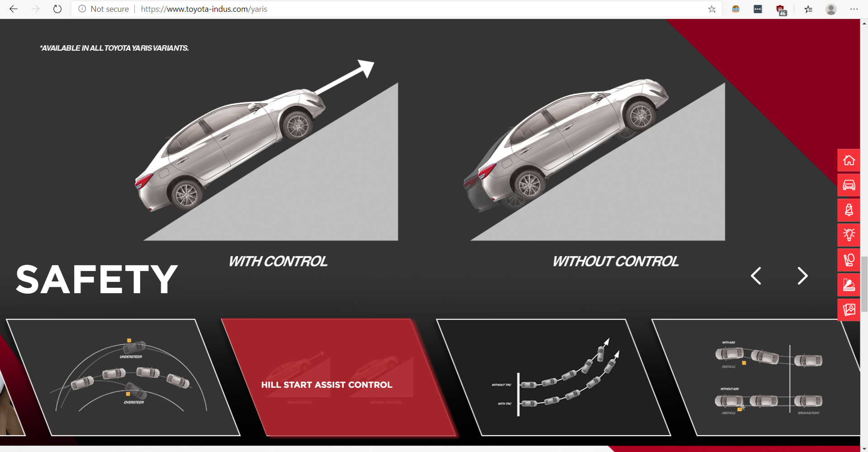Click the home icon in the red sidebar
Screen dimensions: 868x452
coord(849,160)
